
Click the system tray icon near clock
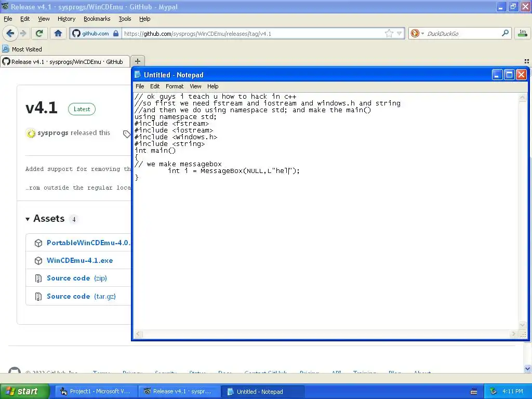tap(493, 392)
